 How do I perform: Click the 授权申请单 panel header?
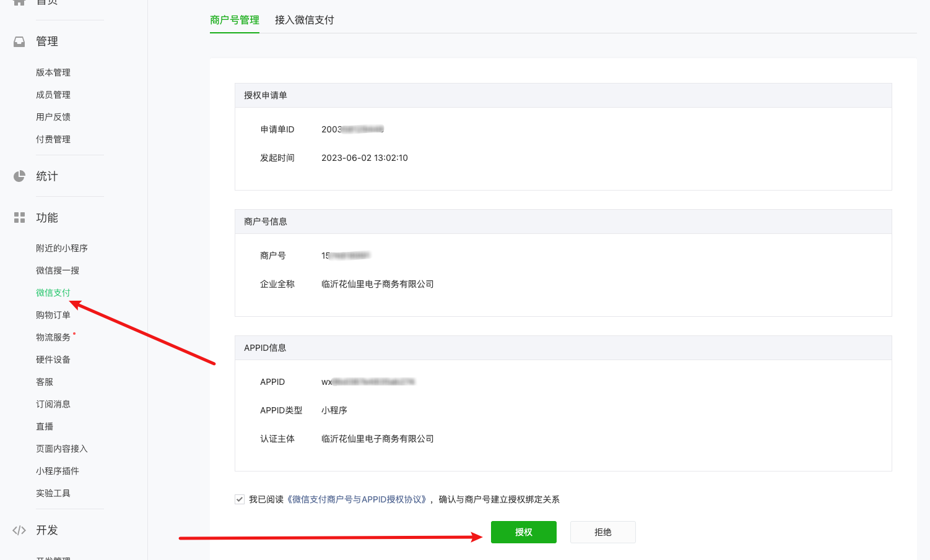click(x=563, y=95)
